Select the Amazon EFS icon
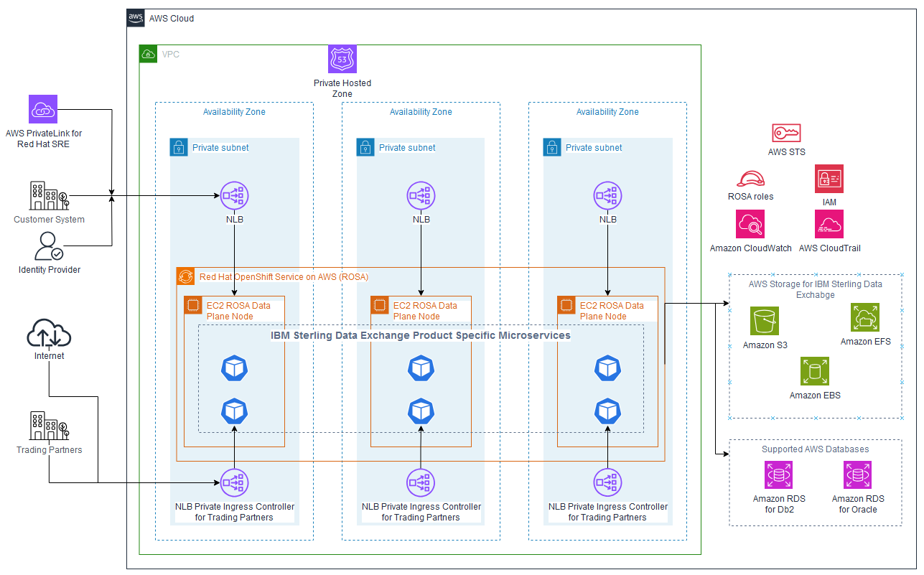The width and height of the screenshot is (924, 575). coord(865,318)
